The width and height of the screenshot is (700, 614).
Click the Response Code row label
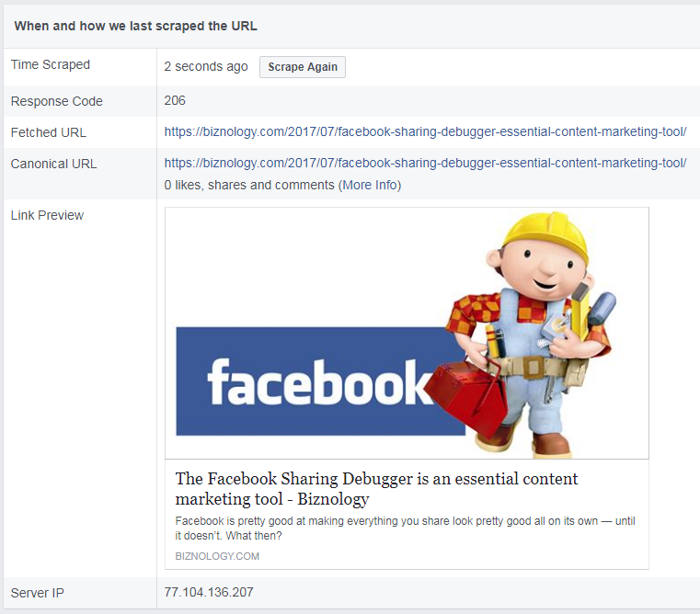(57, 101)
